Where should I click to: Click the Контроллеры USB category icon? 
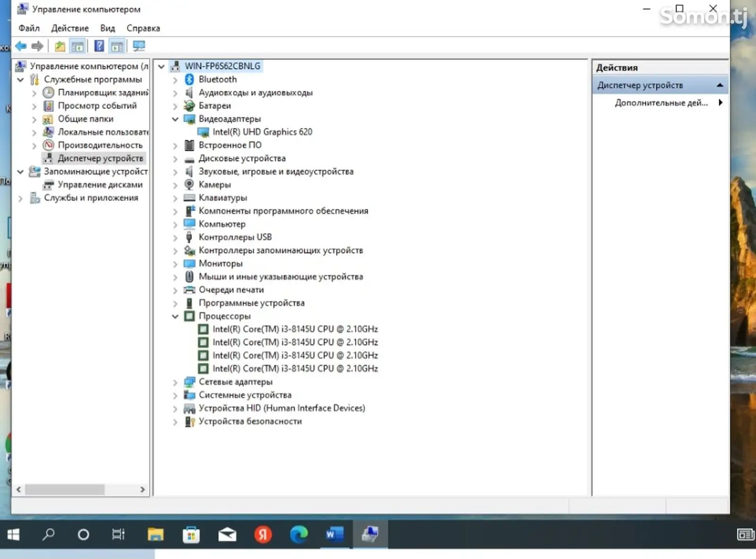point(189,237)
